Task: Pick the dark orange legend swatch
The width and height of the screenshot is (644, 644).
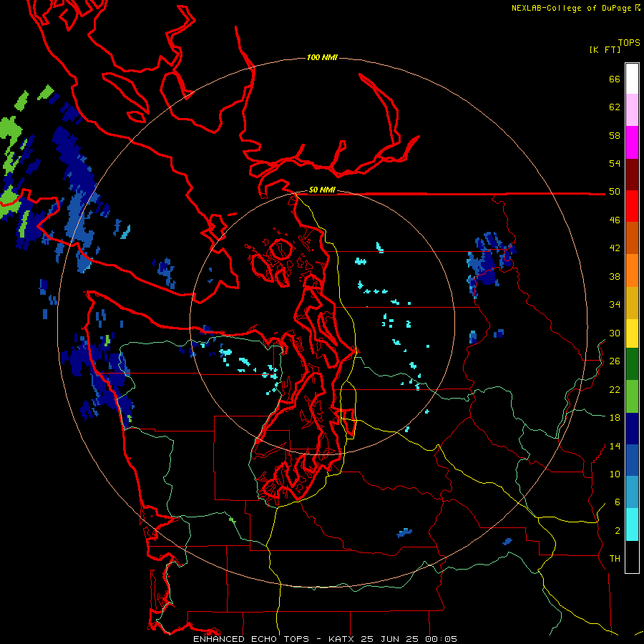Action: click(632, 238)
